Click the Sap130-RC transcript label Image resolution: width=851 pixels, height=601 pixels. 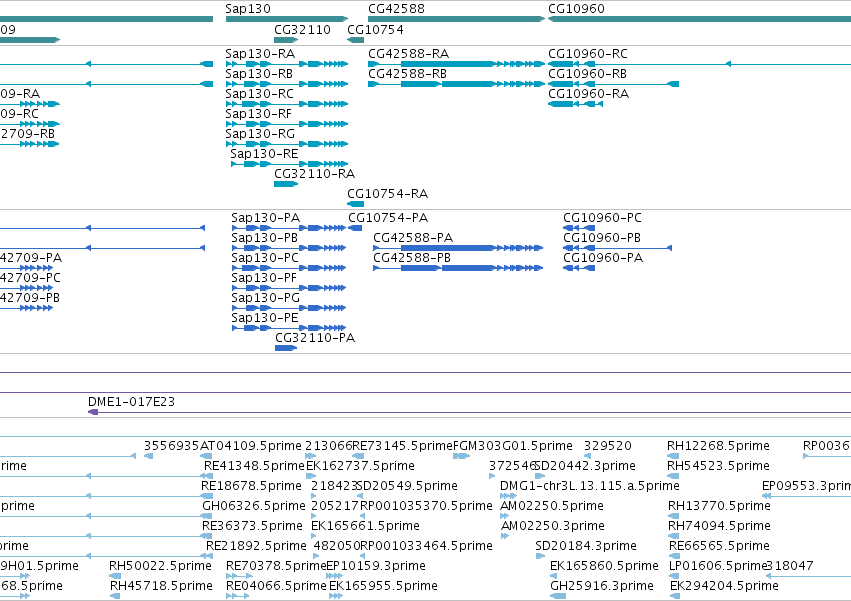point(259,94)
